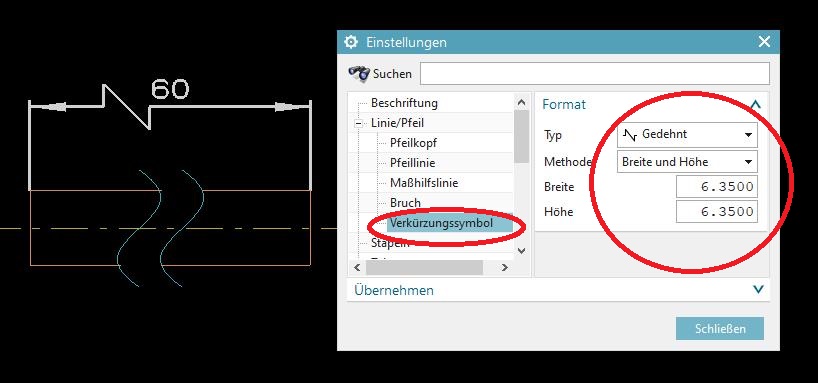Click the Breite input field

pos(717,187)
